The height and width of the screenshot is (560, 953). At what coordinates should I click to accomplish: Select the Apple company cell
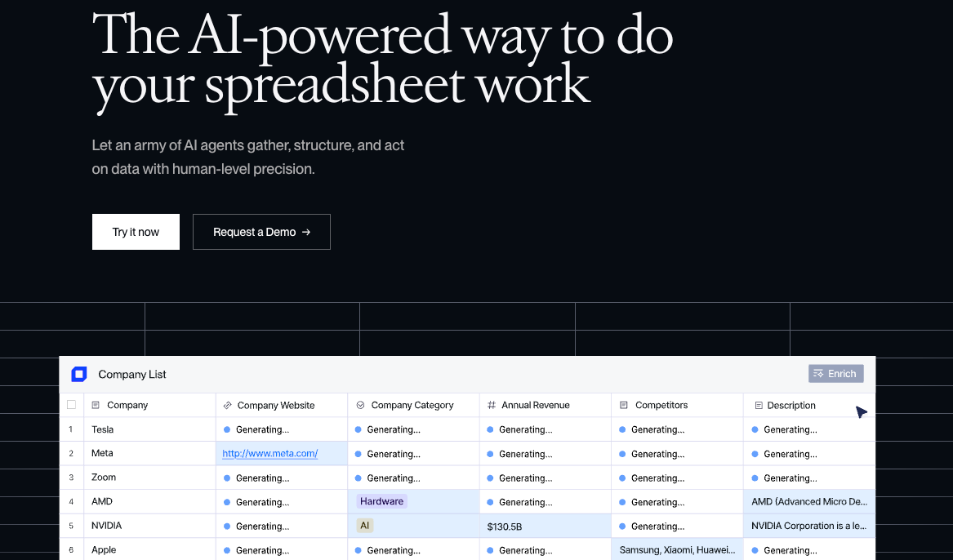(x=149, y=549)
